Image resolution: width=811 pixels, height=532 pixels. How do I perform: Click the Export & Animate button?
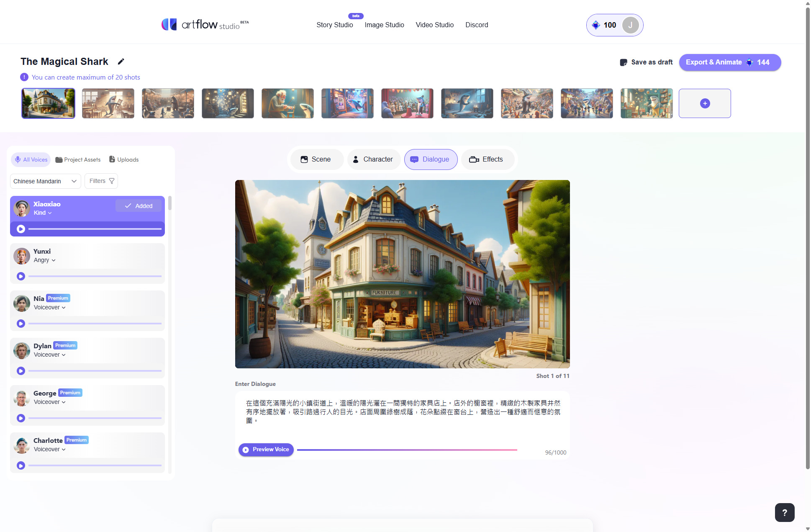729,62
